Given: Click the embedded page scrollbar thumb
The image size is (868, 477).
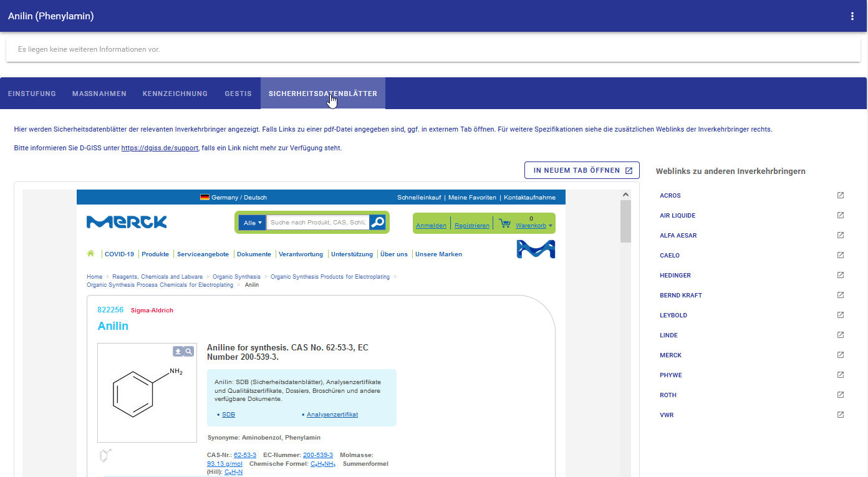Looking at the screenshot, I should 625,221.
